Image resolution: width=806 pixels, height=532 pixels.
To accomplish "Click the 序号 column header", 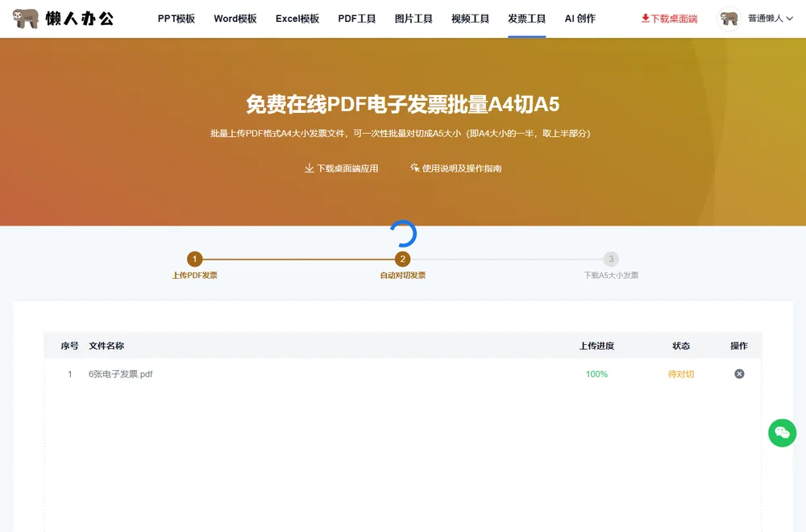I will coord(69,346).
